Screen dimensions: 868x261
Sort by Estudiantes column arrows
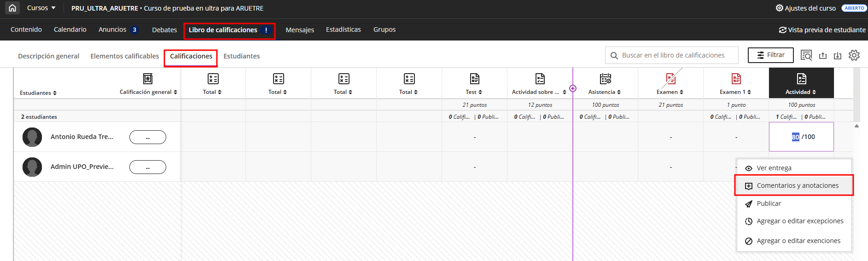tap(55, 93)
